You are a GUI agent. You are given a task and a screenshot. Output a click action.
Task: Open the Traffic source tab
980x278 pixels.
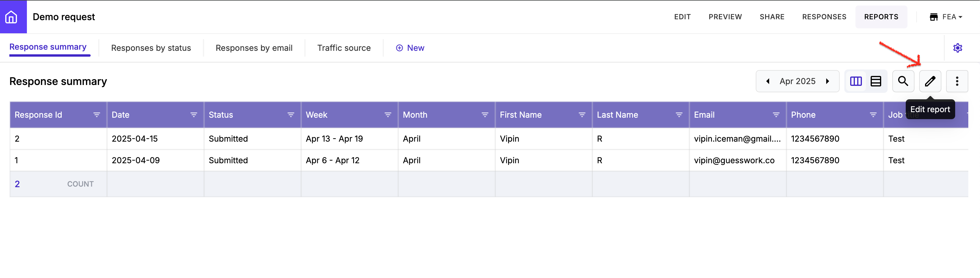pos(344,48)
